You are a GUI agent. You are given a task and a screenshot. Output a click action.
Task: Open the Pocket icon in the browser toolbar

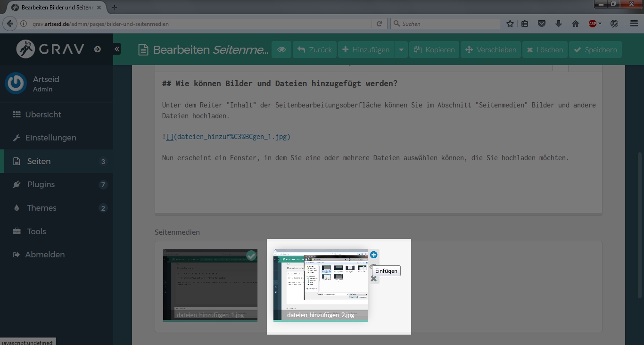(x=542, y=24)
